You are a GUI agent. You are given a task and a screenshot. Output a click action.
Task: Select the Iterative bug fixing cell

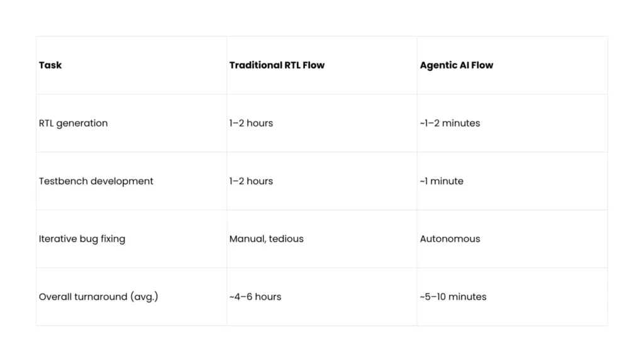pos(131,239)
